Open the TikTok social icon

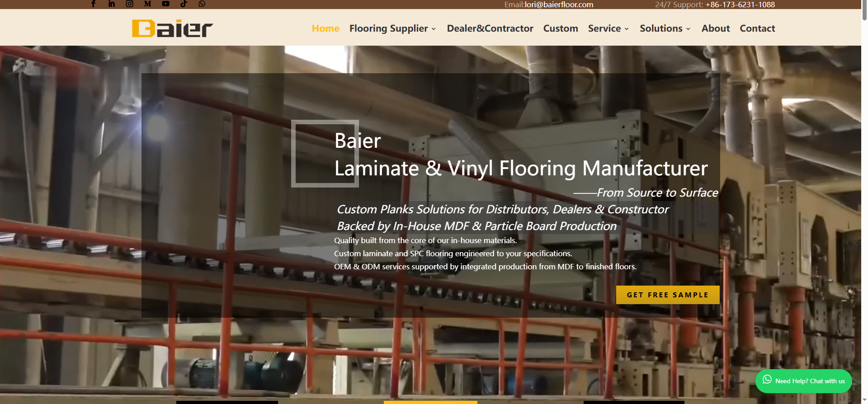point(184,4)
